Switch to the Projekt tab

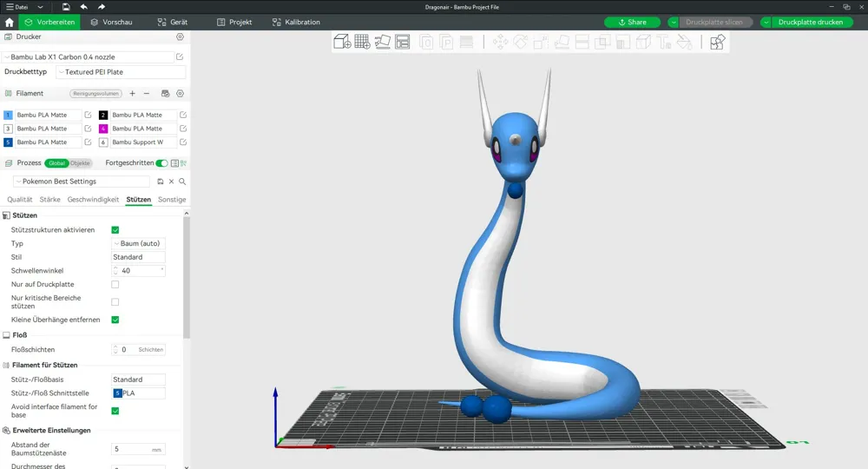point(234,23)
